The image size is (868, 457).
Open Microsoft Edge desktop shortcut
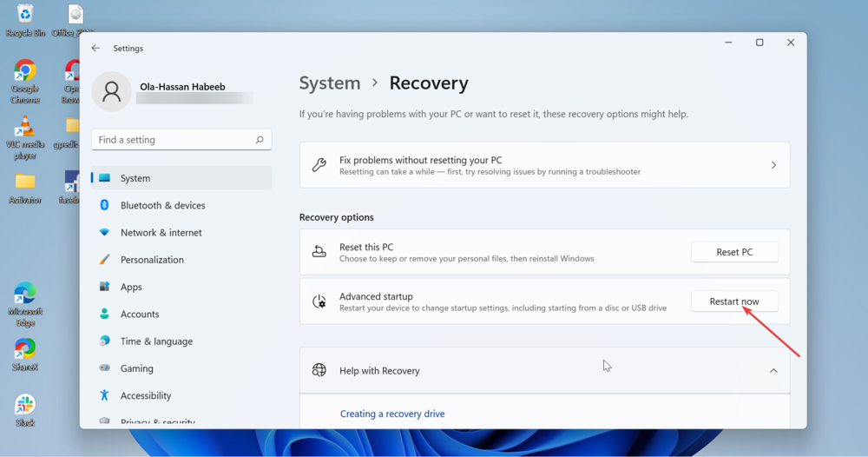[25, 305]
